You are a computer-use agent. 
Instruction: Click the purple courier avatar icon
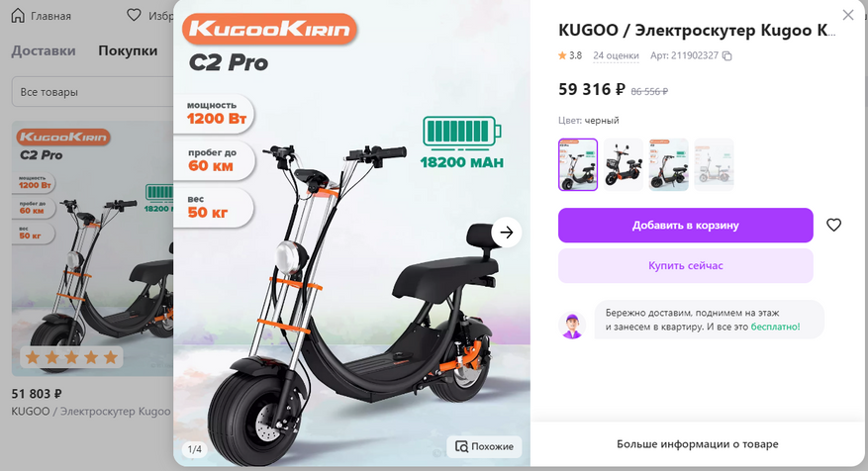(572, 326)
